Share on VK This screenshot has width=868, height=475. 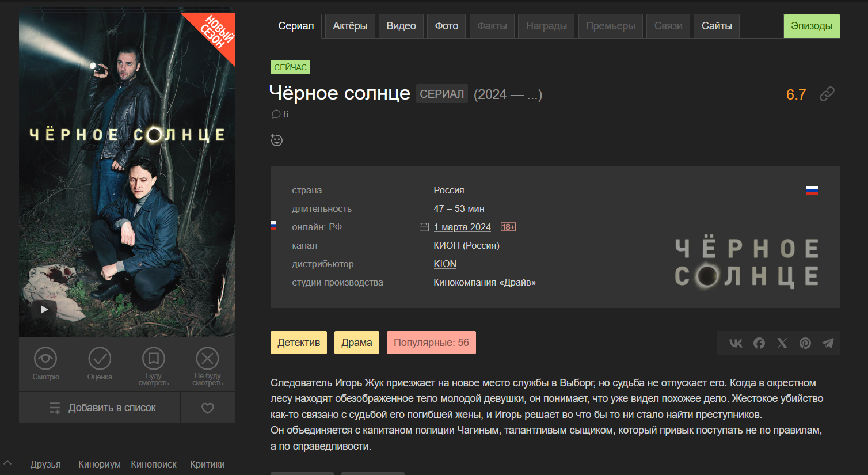point(736,343)
